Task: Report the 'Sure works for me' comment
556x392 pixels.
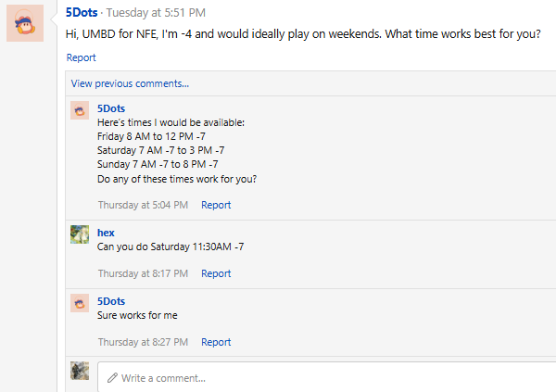Action: (216, 342)
